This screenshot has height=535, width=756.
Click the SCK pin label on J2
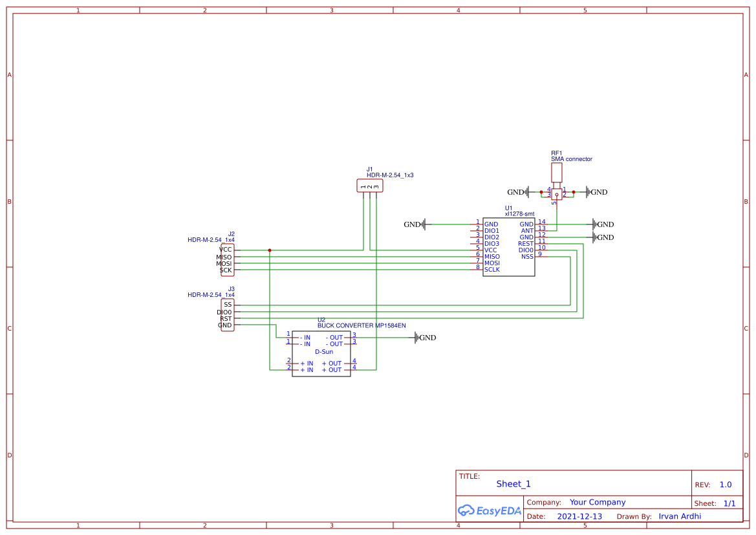[x=226, y=270]
